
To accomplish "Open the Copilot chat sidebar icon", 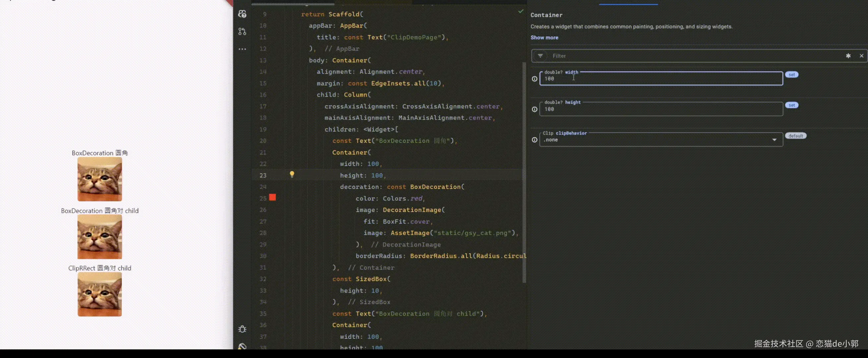I will [x=242, y=14].
